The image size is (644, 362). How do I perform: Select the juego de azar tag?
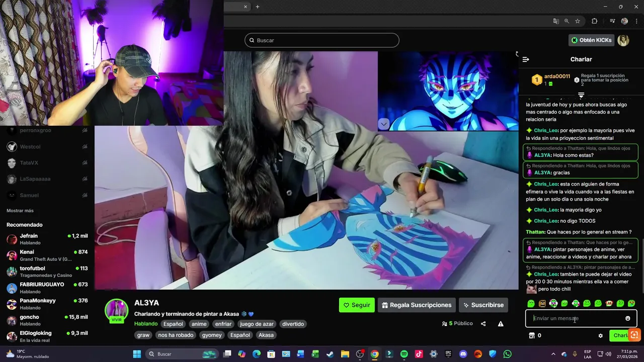(257, 324)
